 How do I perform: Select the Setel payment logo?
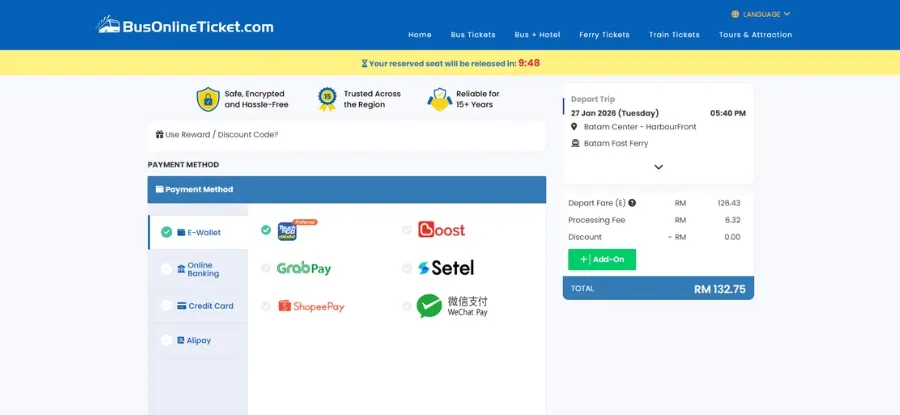pos(445,268)
